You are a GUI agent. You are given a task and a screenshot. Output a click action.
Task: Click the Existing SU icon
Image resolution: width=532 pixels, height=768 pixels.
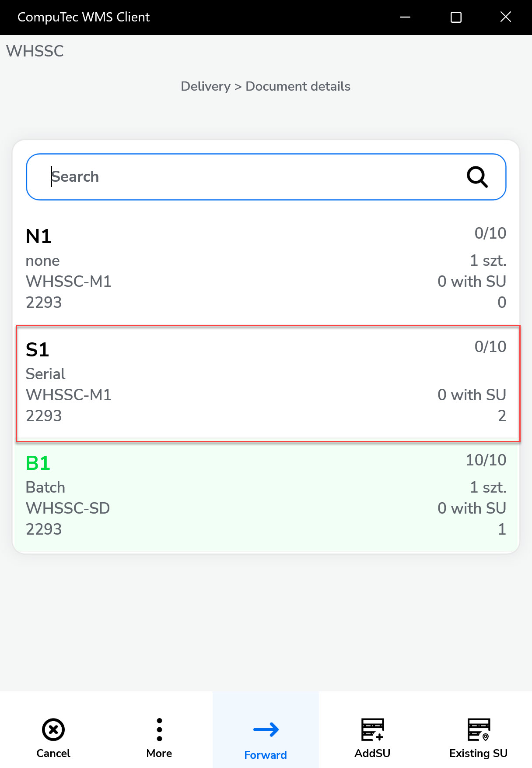(x=479, y=729)
